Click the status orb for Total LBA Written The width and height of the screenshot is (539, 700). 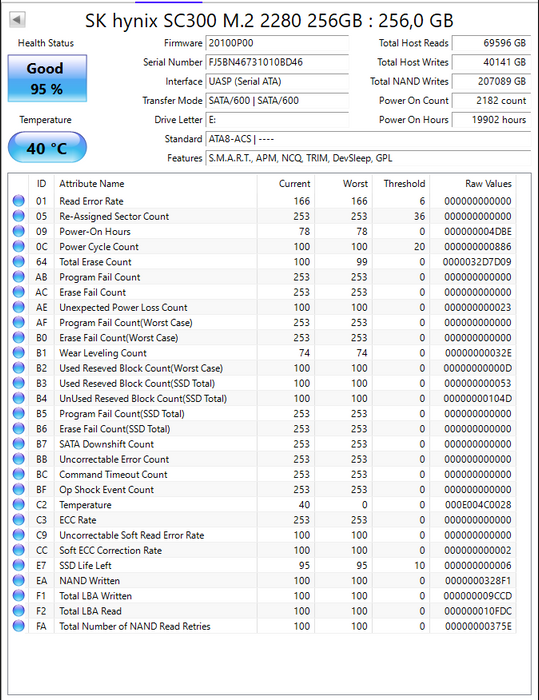(x=19, y=596)
